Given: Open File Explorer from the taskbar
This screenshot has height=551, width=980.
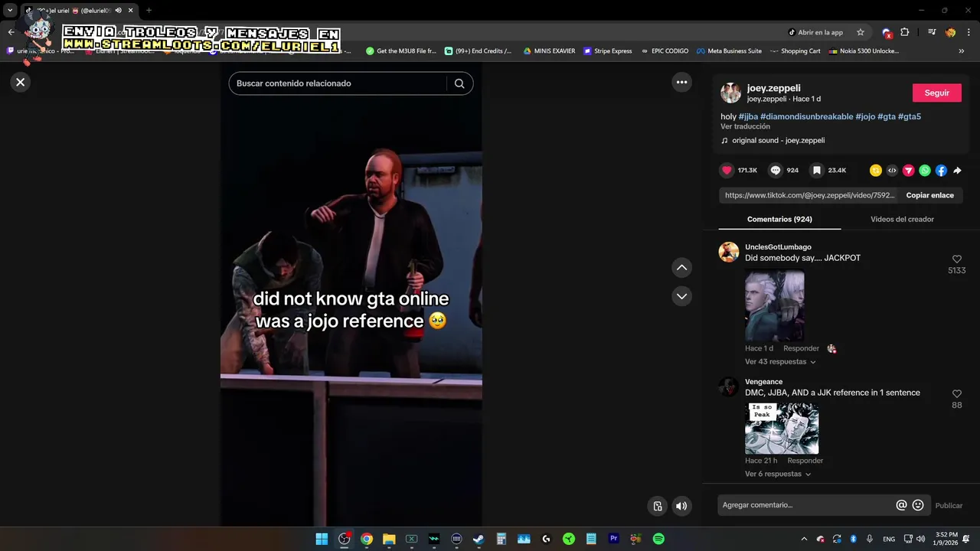Looking at the screenshot, I should point(389,539).
